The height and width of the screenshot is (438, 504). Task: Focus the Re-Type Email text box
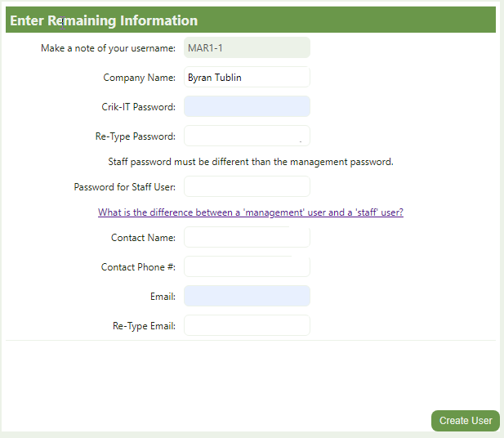pyautogui.click(x=247, y=326)
